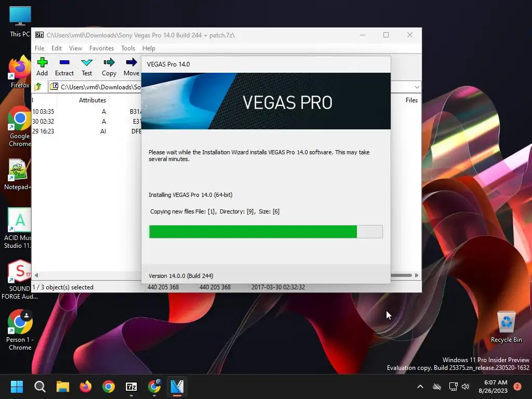Open Person 1 - Chrome desktop shortcut
This screenshot has width=532, height=399.
point(20,330)
